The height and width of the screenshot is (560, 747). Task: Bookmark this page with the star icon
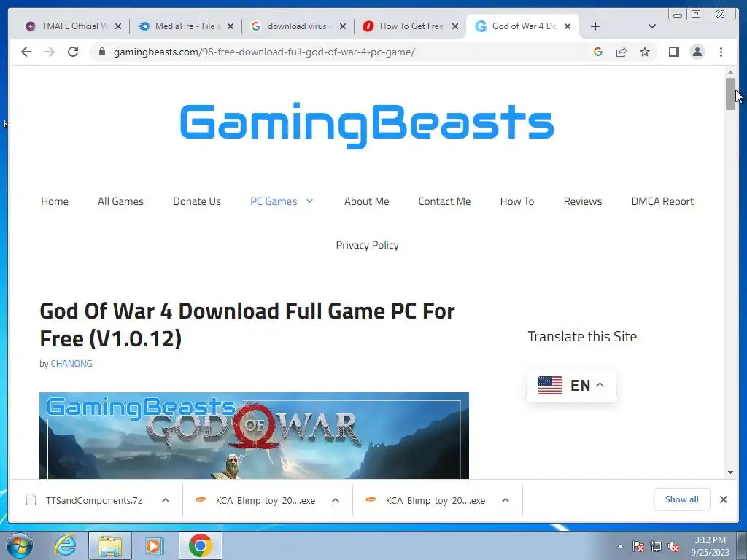point(645,52)
